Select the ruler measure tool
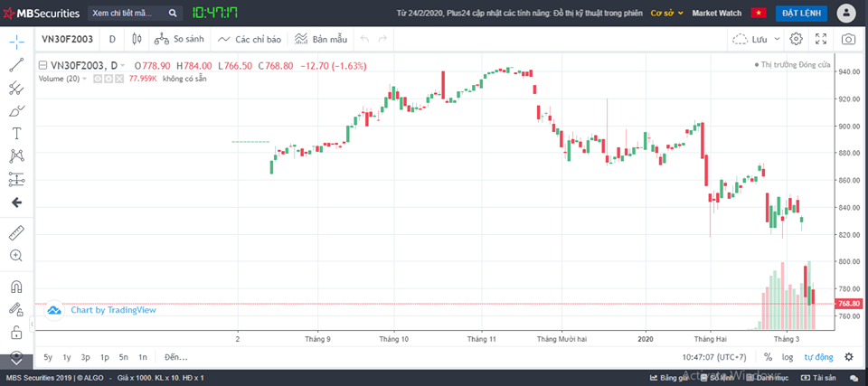 [x=16, y=232]
